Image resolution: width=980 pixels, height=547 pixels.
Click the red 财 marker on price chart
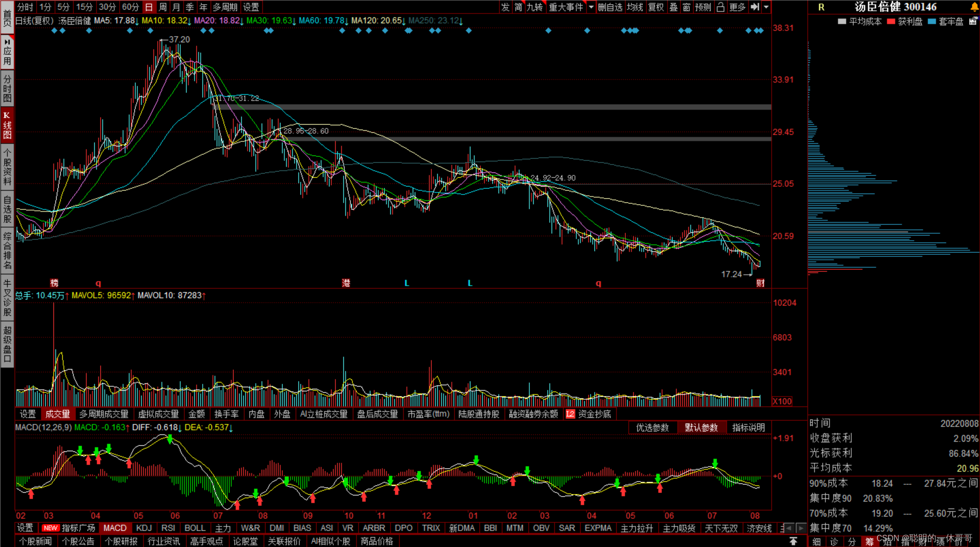(760, 283)
